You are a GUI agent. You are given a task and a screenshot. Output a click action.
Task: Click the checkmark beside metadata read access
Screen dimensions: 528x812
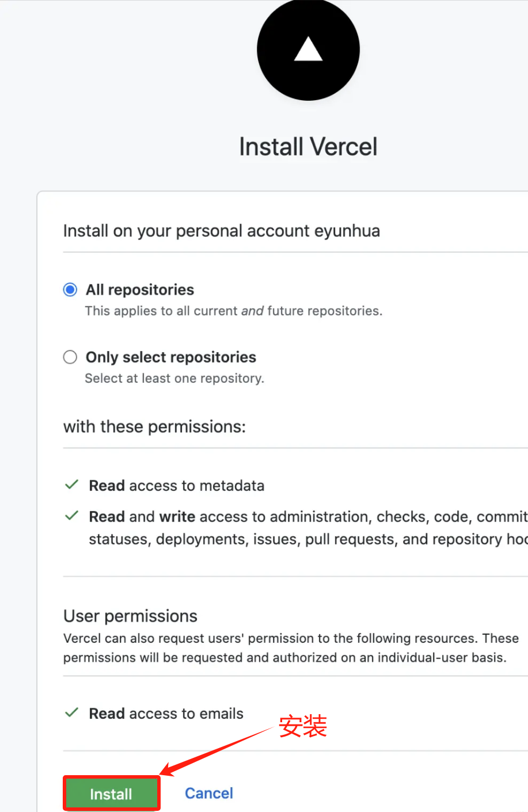(71, 485)
